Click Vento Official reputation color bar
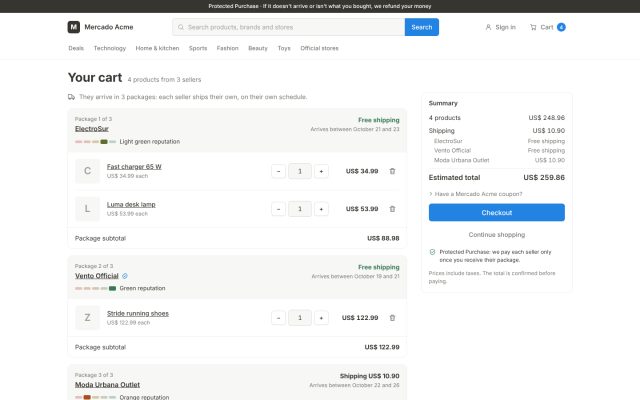Image resolution: width=640 pixels, height=400 pixels. (x=96, y=288)
